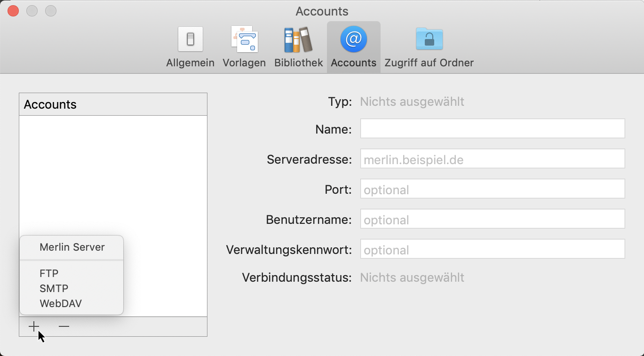Click the @ symbol on the Accounts icon
This screenshot has width=644, height=356.
pos(353,39)
